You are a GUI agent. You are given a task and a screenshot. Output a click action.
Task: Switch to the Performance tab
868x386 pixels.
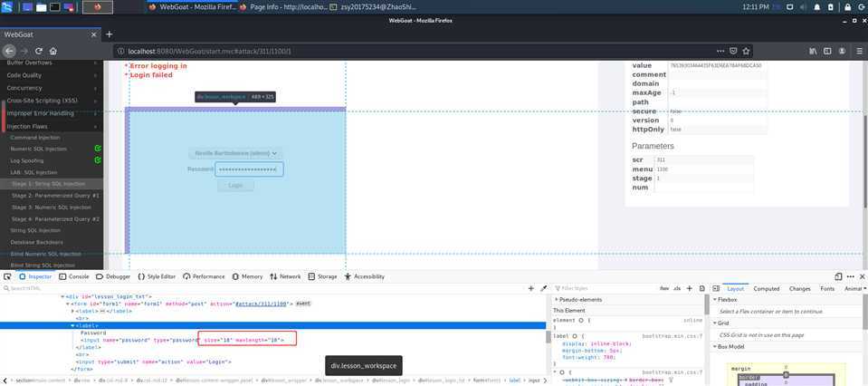tap(204, 276)
